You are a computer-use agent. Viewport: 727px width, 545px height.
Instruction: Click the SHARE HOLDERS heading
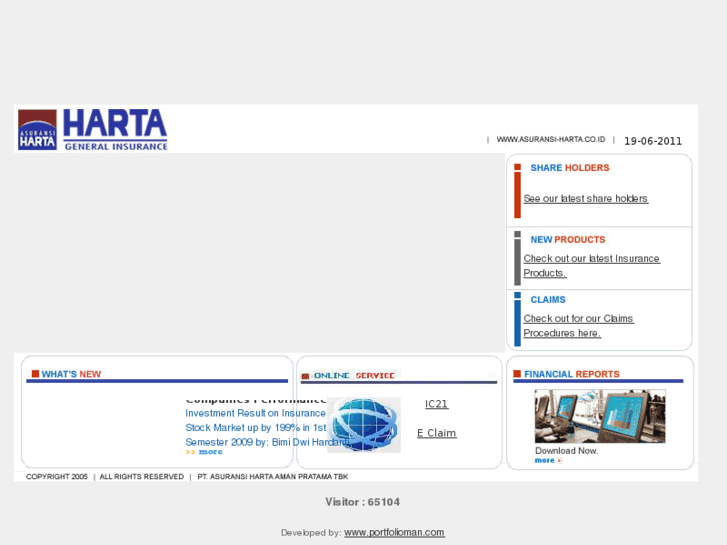[x=569, y=168]
